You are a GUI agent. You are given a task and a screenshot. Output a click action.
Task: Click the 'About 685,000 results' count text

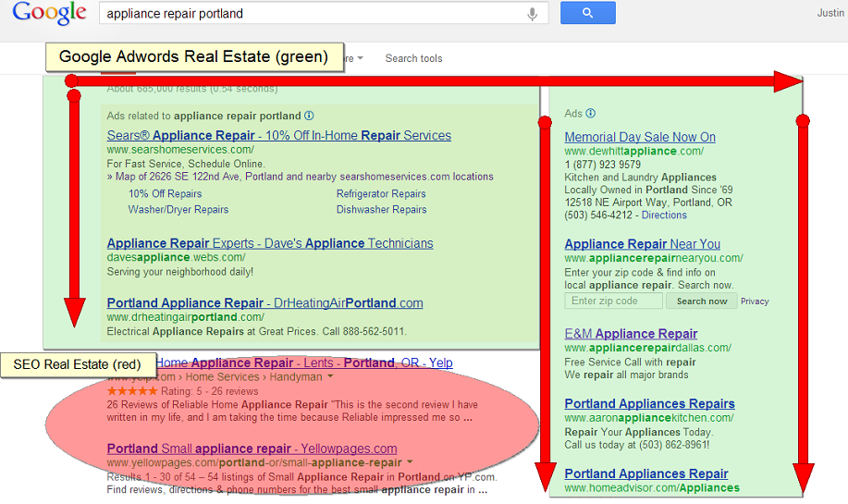[192, 89]
